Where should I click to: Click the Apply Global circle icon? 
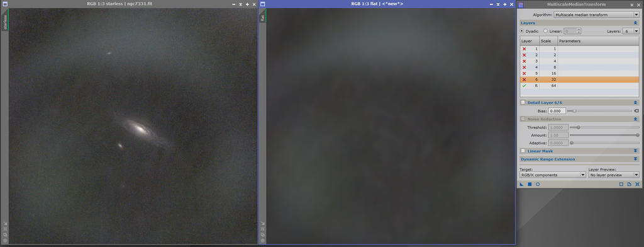pyautogui.click(x=538, y=184)
